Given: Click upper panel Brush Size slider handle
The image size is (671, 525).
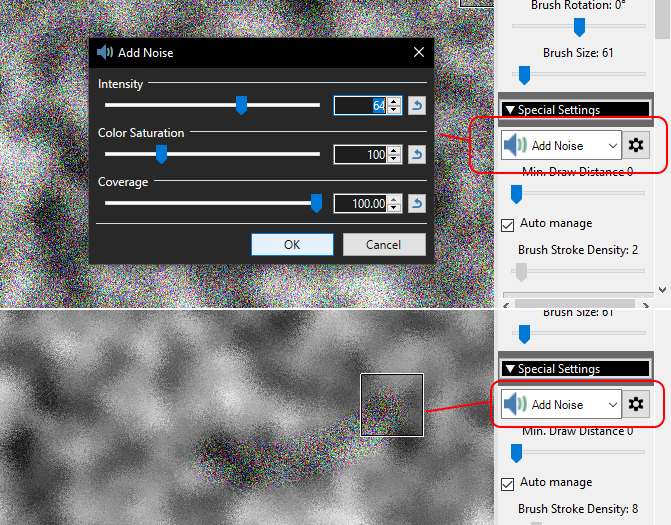Looking at the screenshot, I should click(524, 75).
